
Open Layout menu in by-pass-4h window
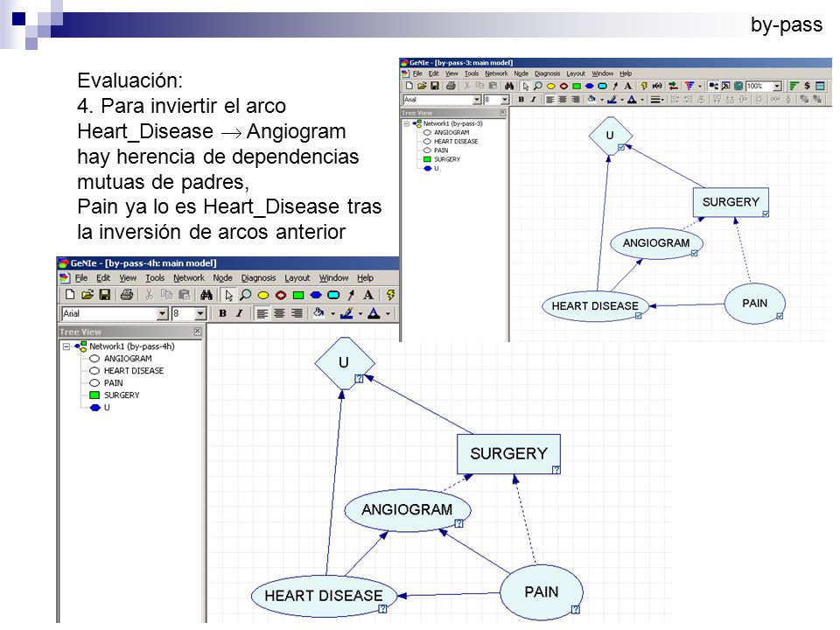pyautogui.click(x=297, y=277)
